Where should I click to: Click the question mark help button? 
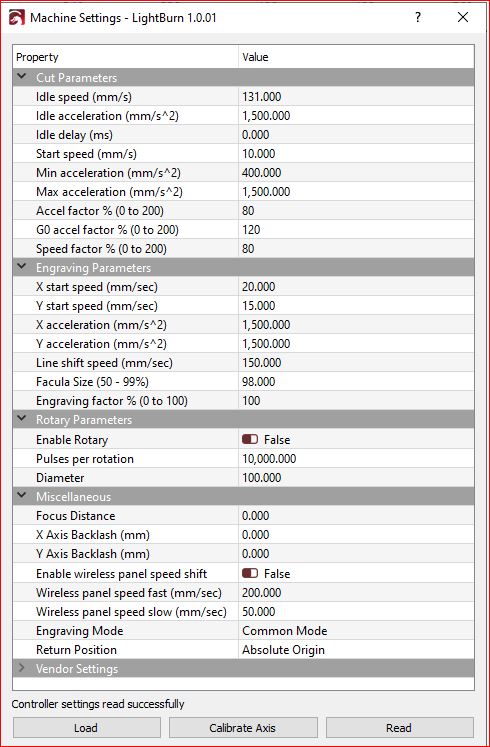418,18
